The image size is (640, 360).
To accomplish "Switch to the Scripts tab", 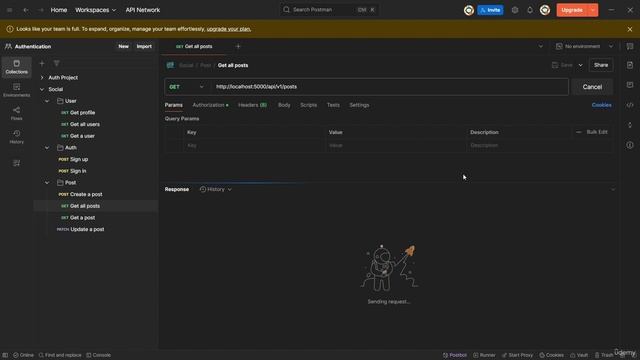I will 309,105.
